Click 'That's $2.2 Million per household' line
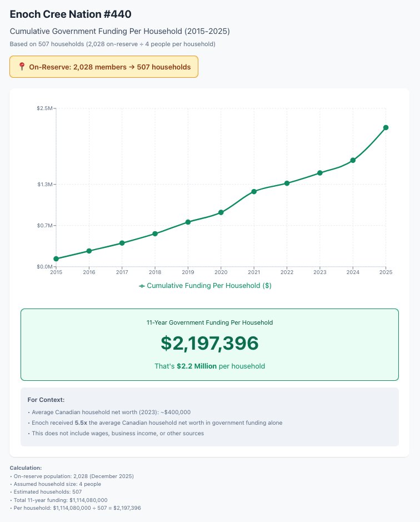This screenshot has width=420, height=522. click(209, 366)
